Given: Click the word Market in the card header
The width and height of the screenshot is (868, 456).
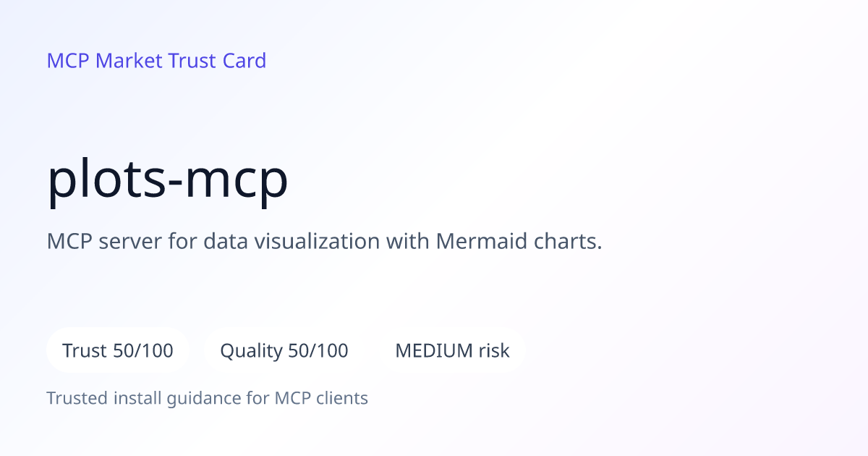Looking at the screenshot, I should (x=129, y=61).
